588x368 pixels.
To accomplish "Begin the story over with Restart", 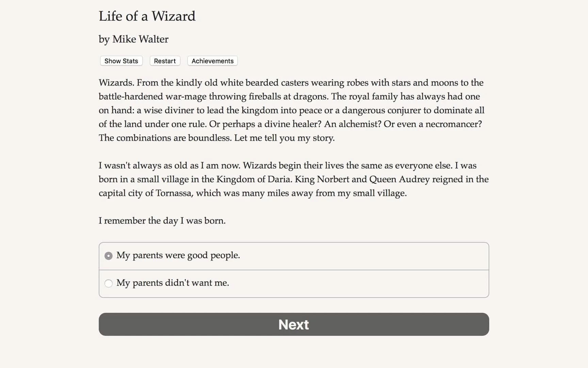I will 165,61.
